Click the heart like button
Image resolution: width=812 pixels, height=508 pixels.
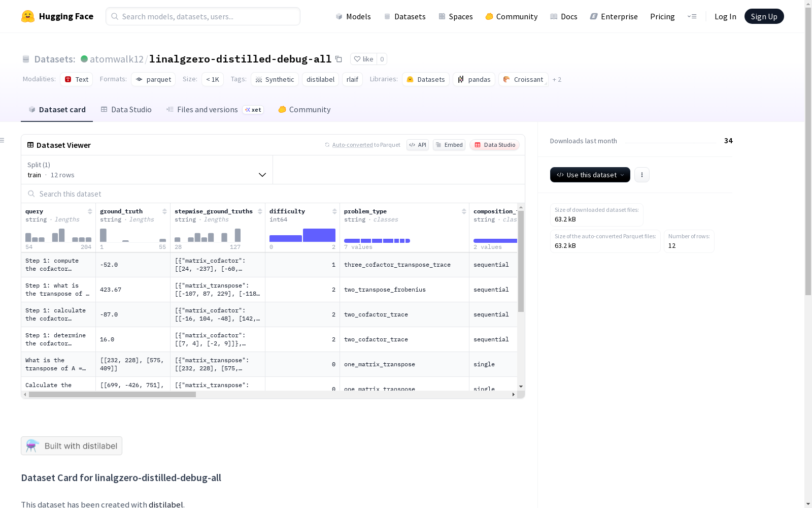[x=363, y=59]
